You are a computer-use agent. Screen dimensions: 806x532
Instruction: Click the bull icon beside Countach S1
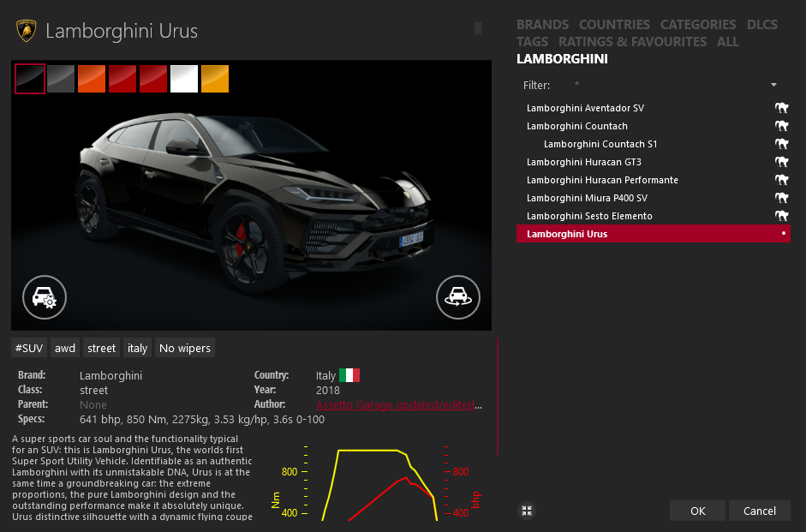[x=782, y=144]
